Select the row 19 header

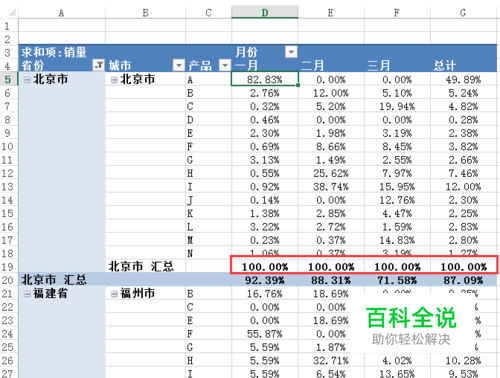8,267
